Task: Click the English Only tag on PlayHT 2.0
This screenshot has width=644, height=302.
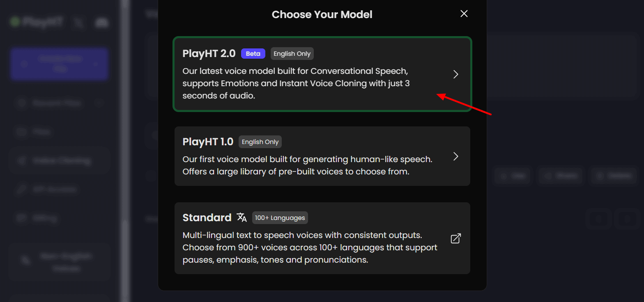Action: click(x=292, y=54)
